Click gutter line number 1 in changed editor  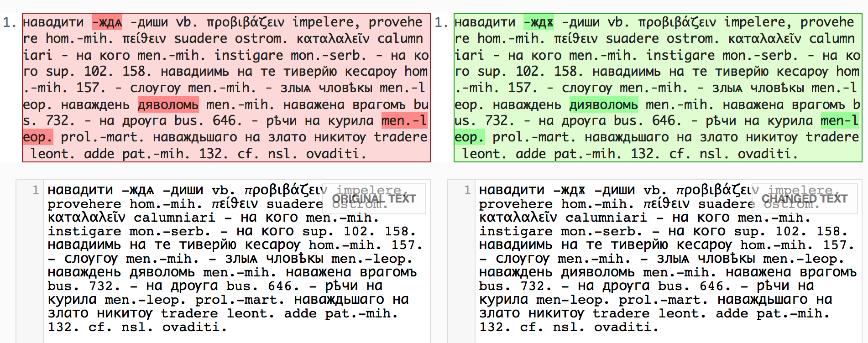(x=467, y=190)
